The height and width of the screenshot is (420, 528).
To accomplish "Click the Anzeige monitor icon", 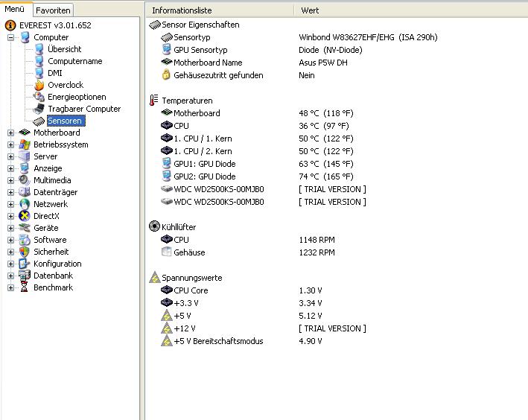I will click(x=25, y=168).
